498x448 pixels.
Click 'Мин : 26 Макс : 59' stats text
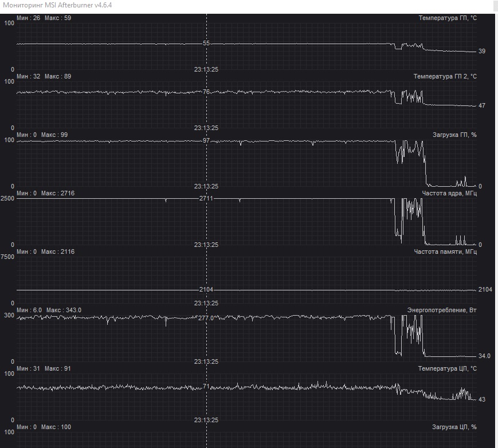tap(44, 18)
